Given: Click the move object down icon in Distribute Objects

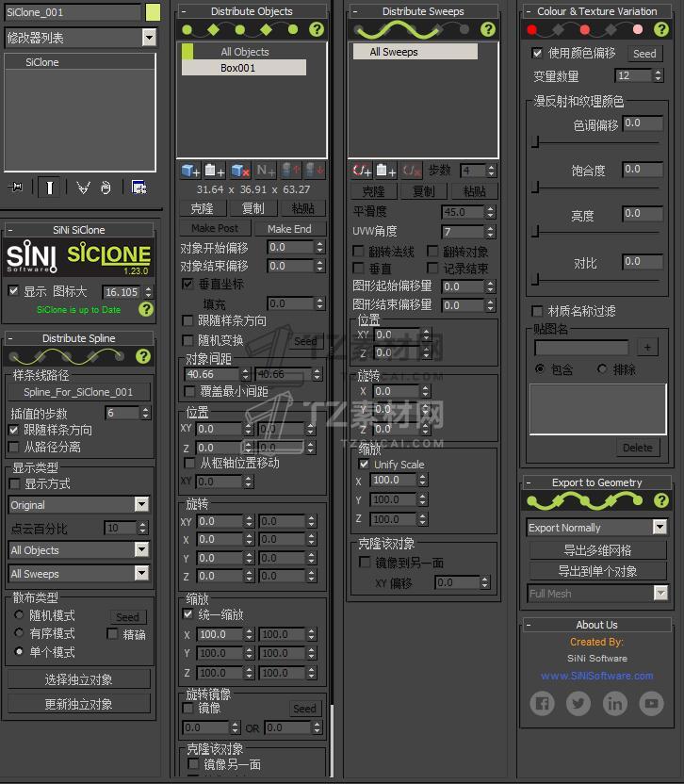Looking at the screenshot, I should click(x=315, y=171).
